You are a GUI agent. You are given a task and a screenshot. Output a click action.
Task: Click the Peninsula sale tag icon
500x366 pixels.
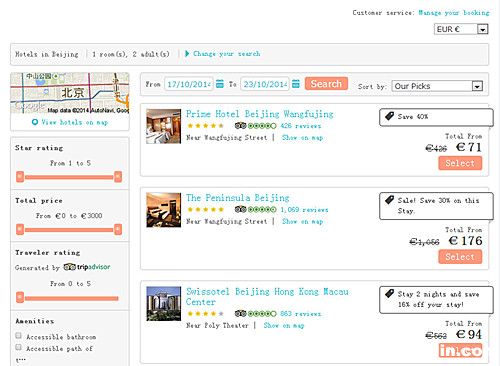(x=389, y=200)
